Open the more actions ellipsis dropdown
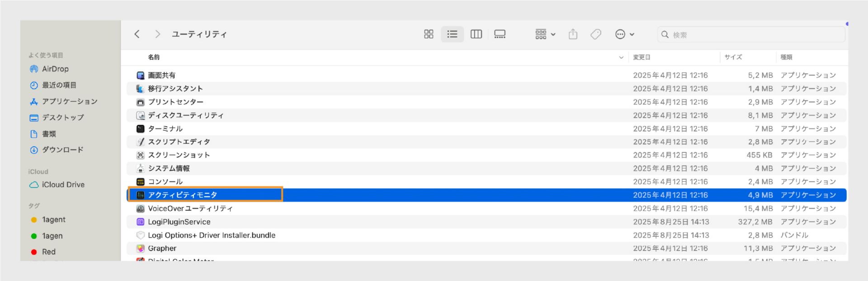The width and height of the screenshot is (868, 281). (x=625, y=34)
